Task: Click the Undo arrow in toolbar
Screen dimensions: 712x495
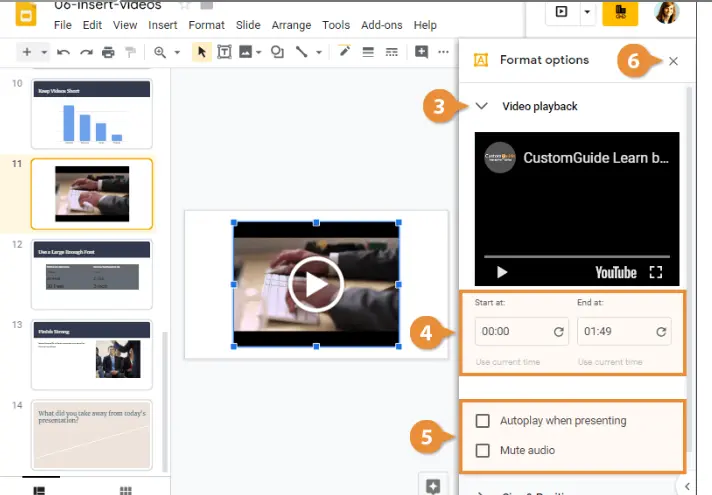Action: (64, 52)
